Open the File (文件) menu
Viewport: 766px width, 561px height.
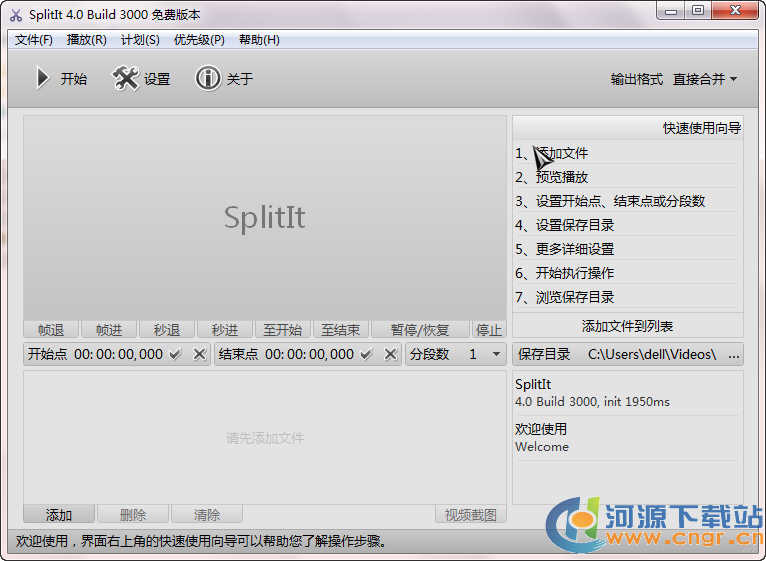pos(34,40)
